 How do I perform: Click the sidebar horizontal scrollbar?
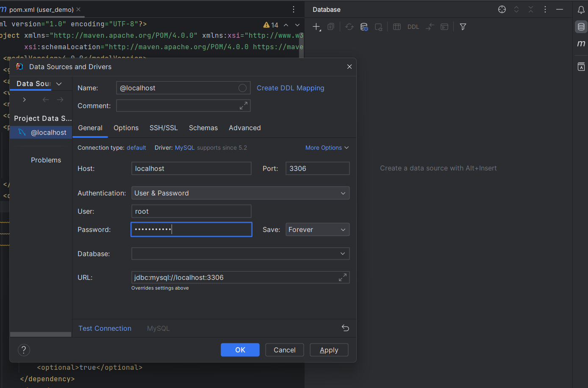pos(41,335)
